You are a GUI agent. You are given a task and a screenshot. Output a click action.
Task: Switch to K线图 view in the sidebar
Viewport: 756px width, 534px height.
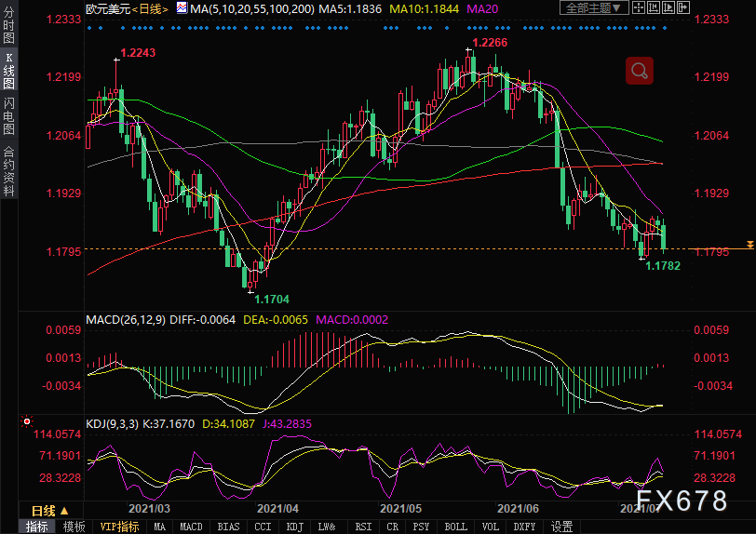click(8, 71)
